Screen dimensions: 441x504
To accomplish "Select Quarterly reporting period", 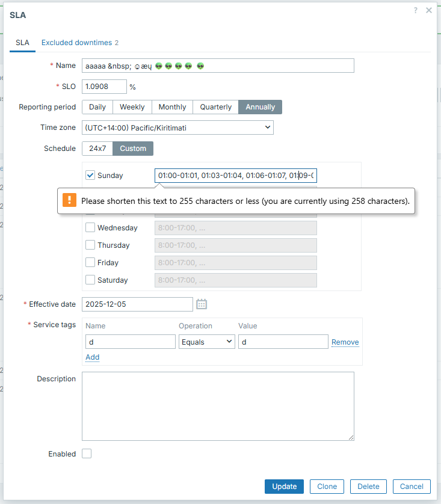I will click(215, 107).
